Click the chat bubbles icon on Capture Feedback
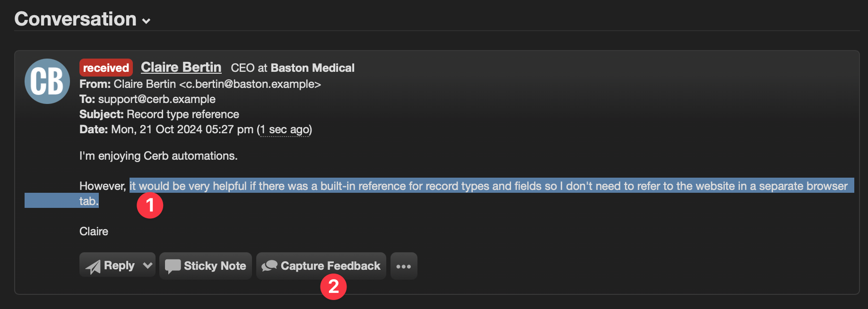Viewport: 868px width, 309px height. 269,266
